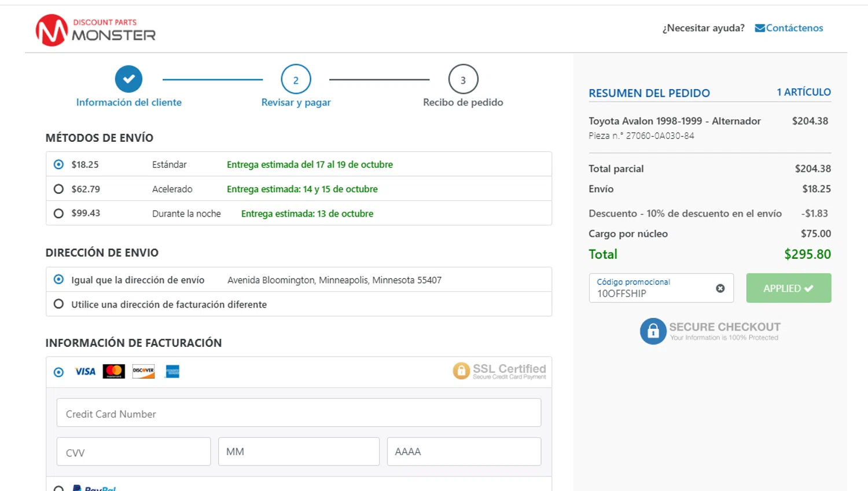This screenshot has height=491, width=868.
Task: Go to Información del cliente step
Action: coord(128,102)
